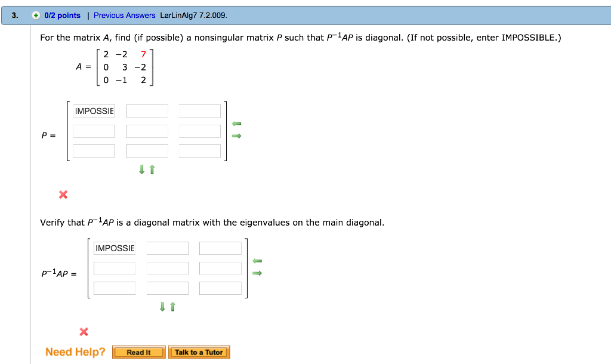Click the down arrow under the P⁻¹AP matrix
Image resolution: width=611 pixels, height=364 pixels.
[x=162, y=307]
